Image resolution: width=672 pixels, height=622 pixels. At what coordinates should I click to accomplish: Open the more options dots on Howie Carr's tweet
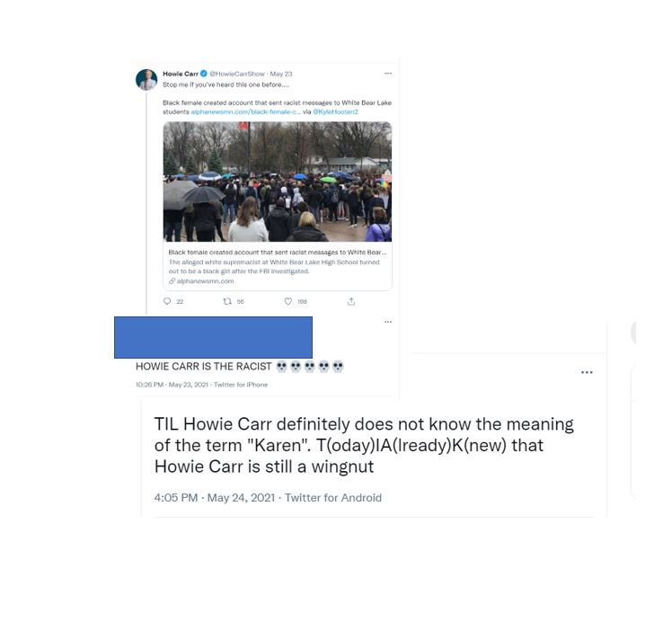click(x=388, y=74)
